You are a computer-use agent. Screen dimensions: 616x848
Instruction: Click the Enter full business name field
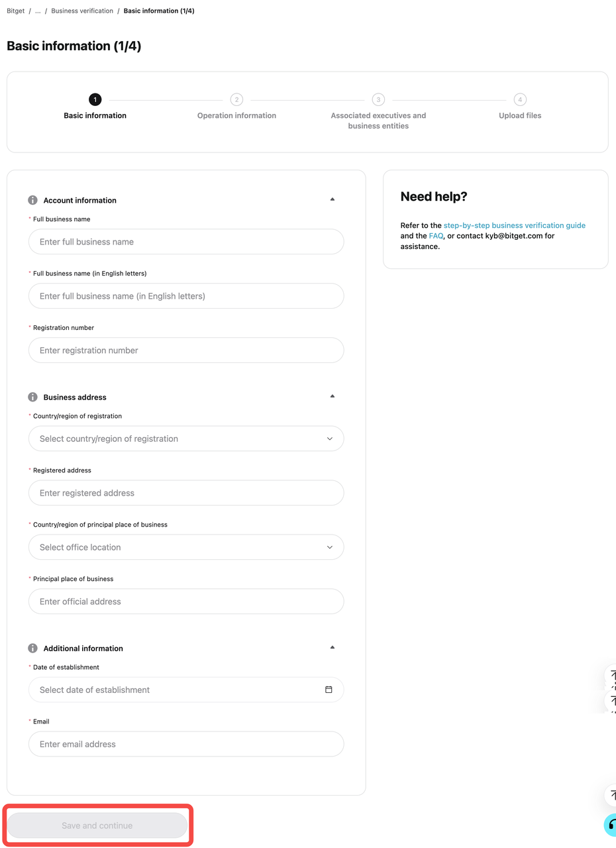pyautogui.click(x=186, y=241)
